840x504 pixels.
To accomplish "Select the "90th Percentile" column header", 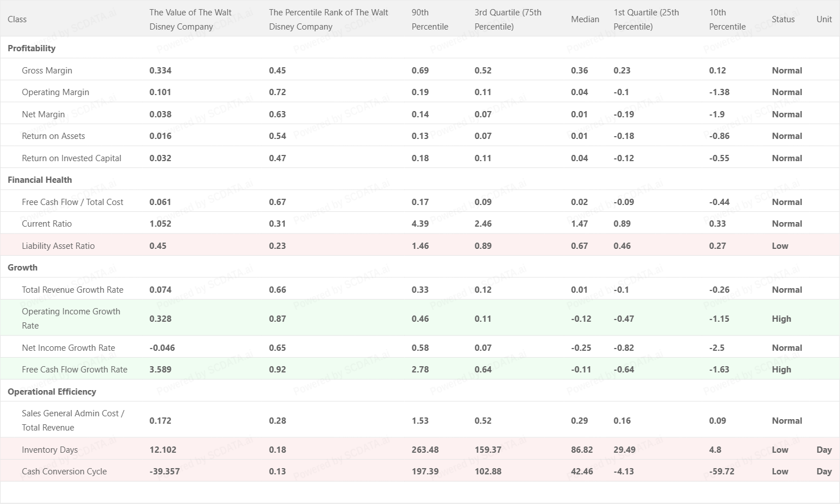I will coord(429,19).
